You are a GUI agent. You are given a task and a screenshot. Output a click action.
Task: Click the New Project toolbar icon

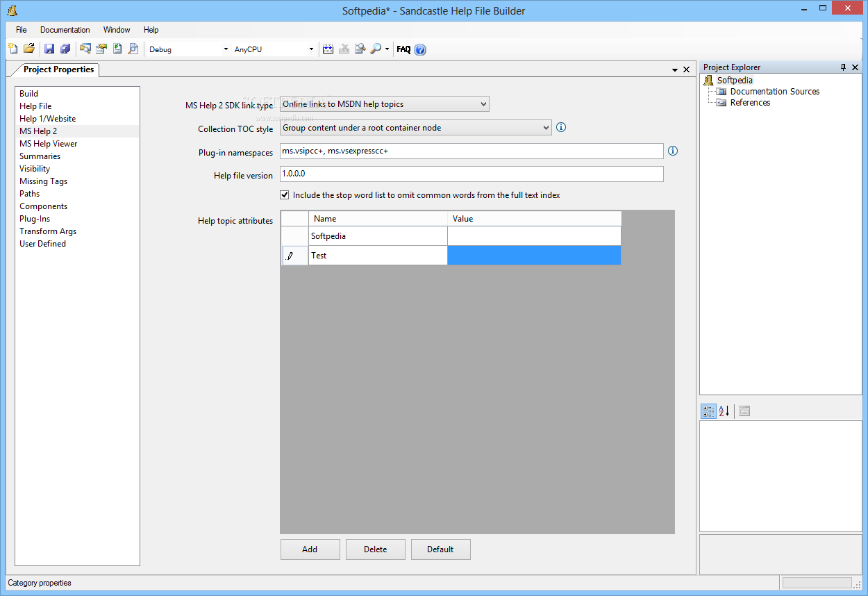pyautogui.click(x=13, y=49)
